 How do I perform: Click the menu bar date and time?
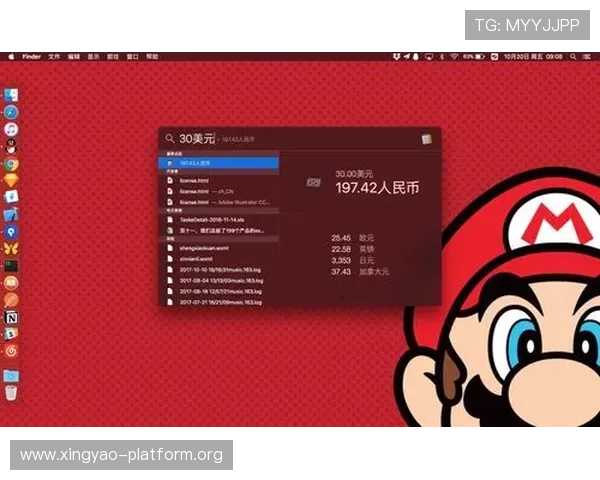click(x=533, y=57)
